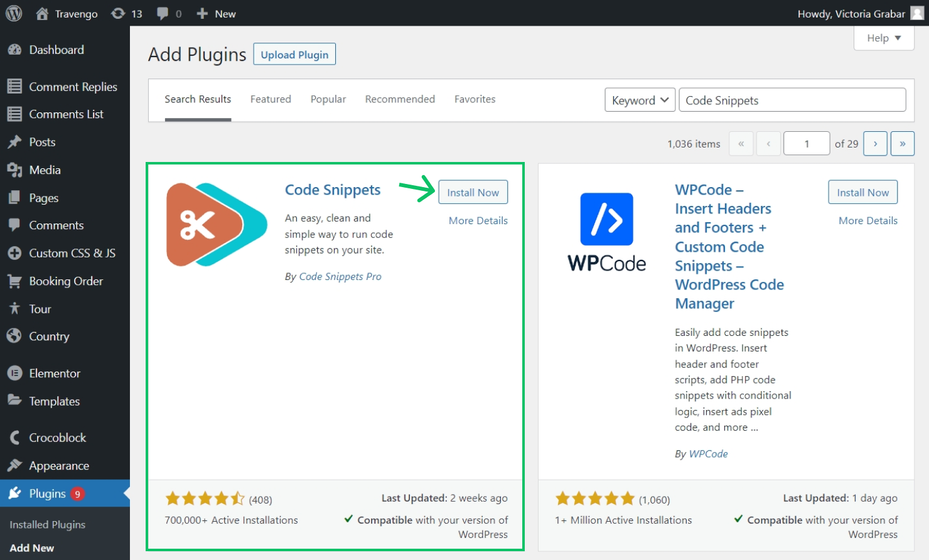This screenshot has height=560, width=929.
Task: Open the comments bubble icon in the admin bar
Action: (x=163, y=13)
